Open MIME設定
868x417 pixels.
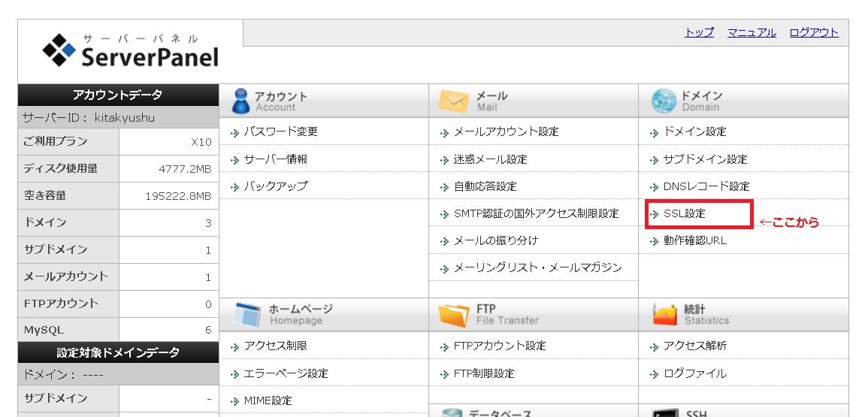tap(268, 400)
